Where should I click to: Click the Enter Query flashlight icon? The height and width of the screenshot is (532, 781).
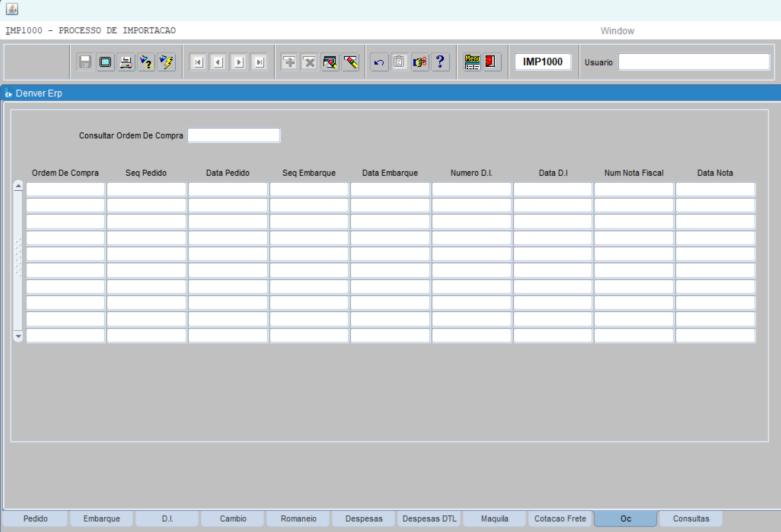tap(146, 62)
